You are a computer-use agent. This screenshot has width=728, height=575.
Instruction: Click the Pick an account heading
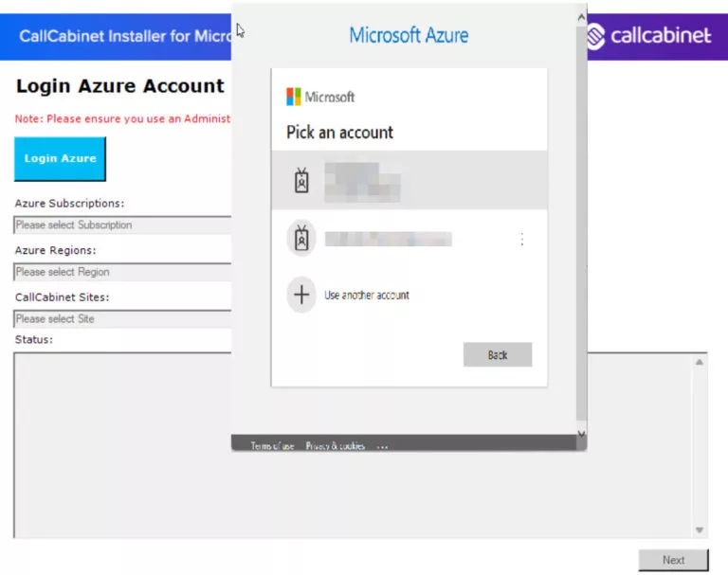339,133
